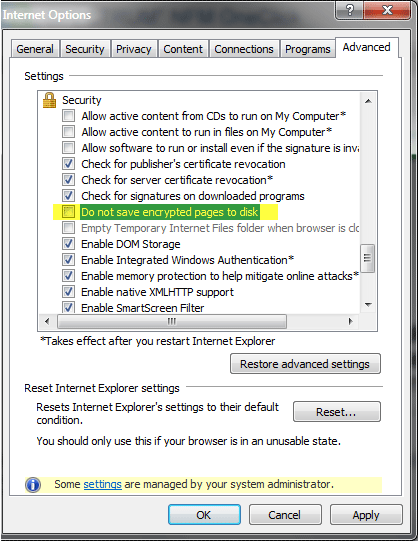This screenshot has width=418, height=542.
Task: Click the settings list down arrow
Action: pos(368,305)
